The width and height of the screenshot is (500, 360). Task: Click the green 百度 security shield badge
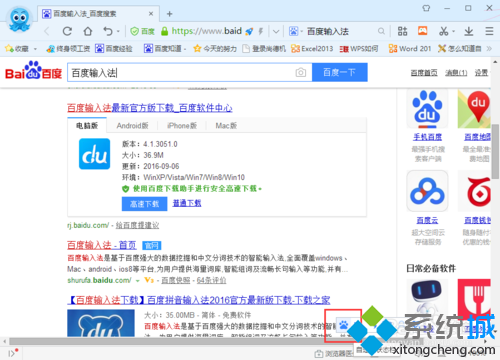click(x=142, y=31)
